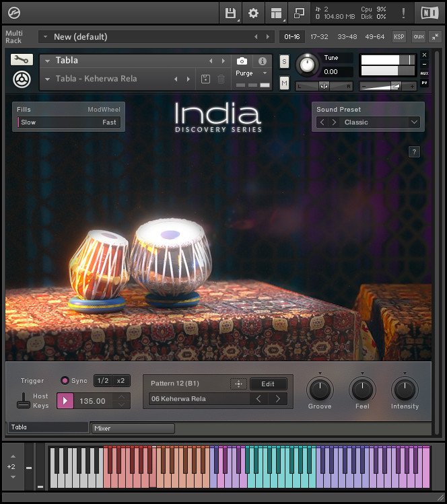Viewport: 447px width, 504px height.
Task: Select rack page 33-48
Action: click(x=347, y=36)
